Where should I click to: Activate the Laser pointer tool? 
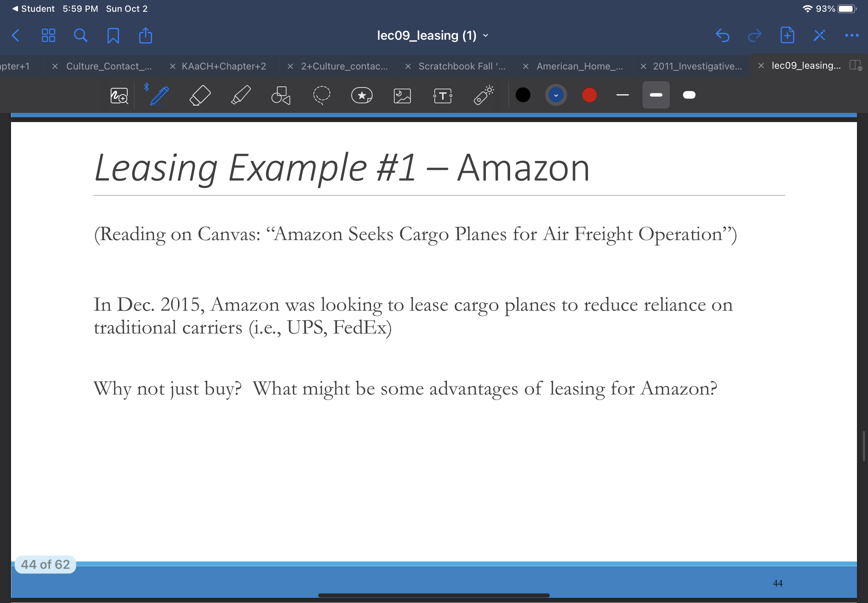pyautogui.click(x=483, y=95)
